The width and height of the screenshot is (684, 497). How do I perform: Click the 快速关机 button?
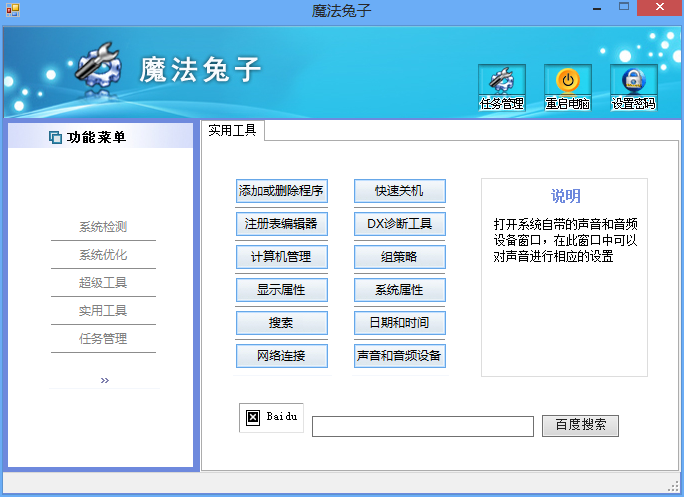[x=400, y=191]
